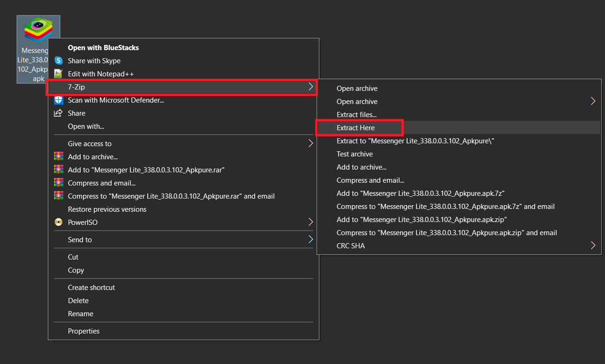
Task: Expand the CRC SHA submenu chevron
Action: coord(593,245)
